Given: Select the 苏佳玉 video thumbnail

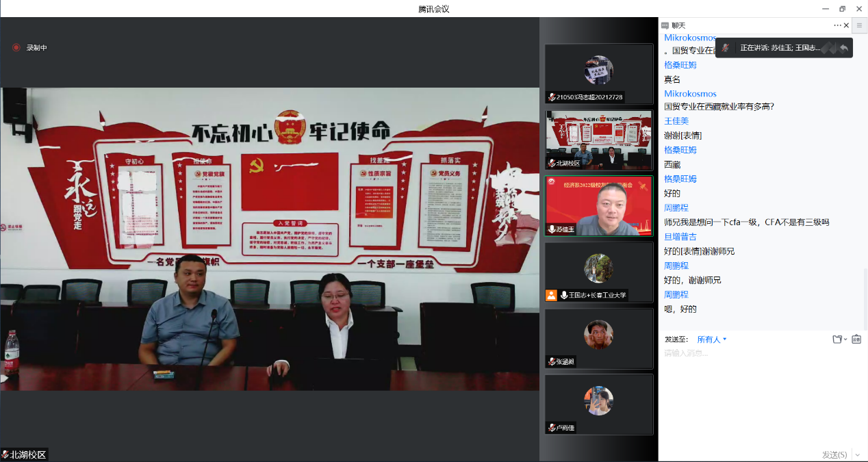Looking at the screenshot, I should point(599,205).
